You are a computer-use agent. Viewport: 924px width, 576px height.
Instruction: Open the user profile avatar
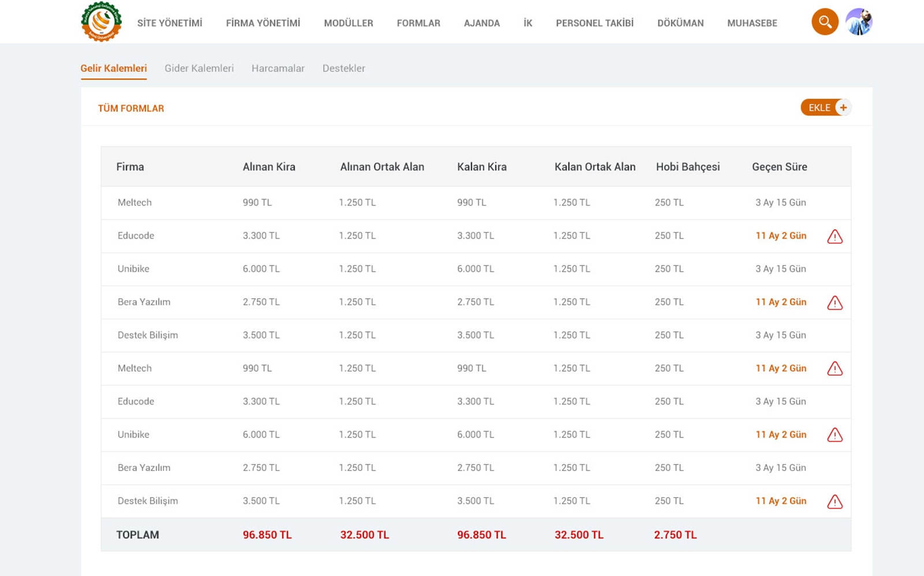[859, 22]
